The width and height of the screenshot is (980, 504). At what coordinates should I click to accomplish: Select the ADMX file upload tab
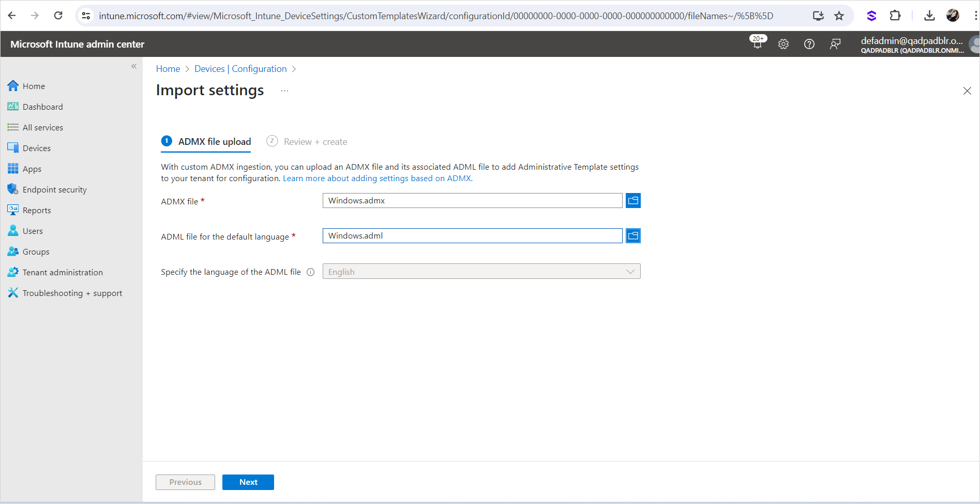click(x=206, y=141)
